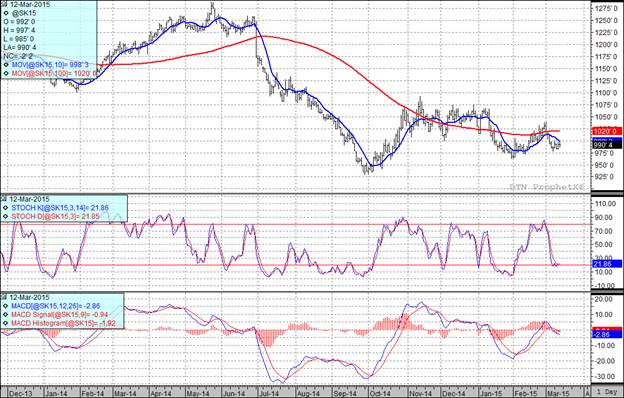The height and width of the screenshot is (398, 624).
Task: Click the marker icon beside MACD Histogram
Action: coord(6,324)
